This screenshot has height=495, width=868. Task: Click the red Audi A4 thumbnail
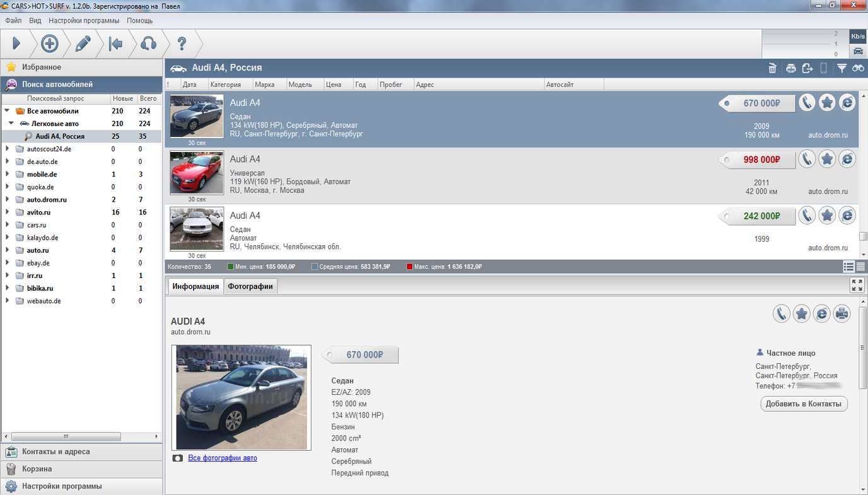point(197,173)
